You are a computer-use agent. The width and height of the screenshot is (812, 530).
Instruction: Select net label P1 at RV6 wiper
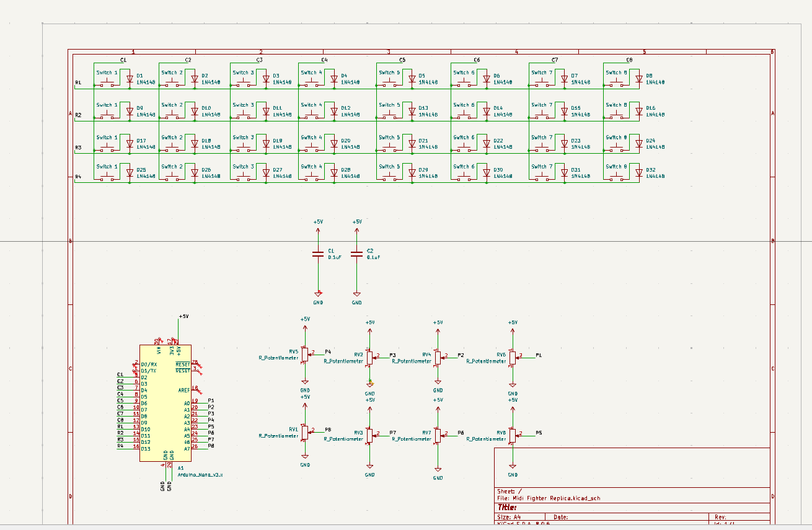(x=539, y=355)
